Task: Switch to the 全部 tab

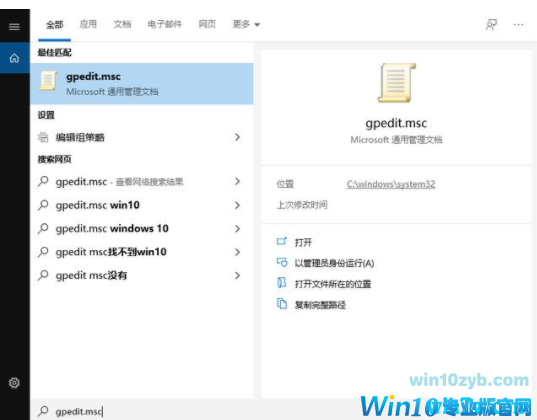Action: point(54,24)
